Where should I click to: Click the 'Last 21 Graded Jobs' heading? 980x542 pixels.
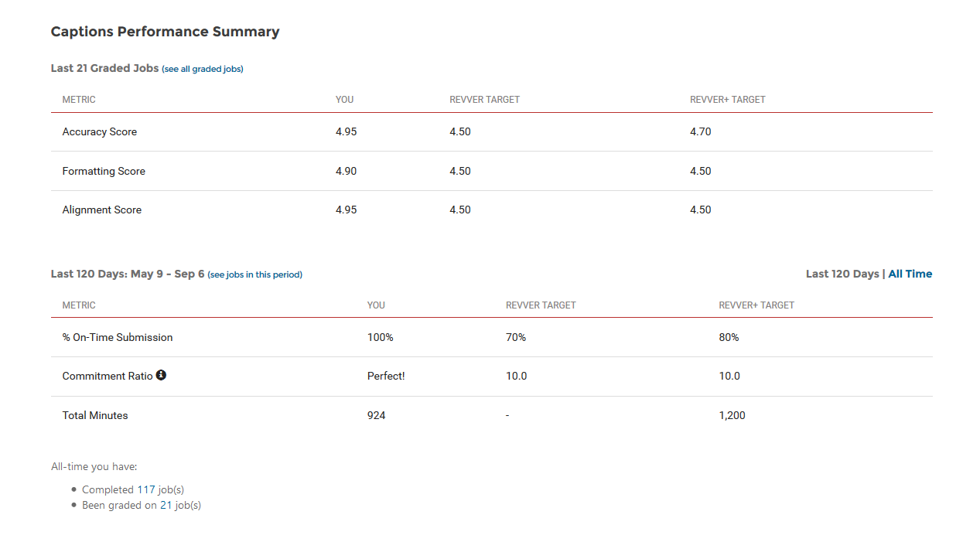[x=104, y=68]
